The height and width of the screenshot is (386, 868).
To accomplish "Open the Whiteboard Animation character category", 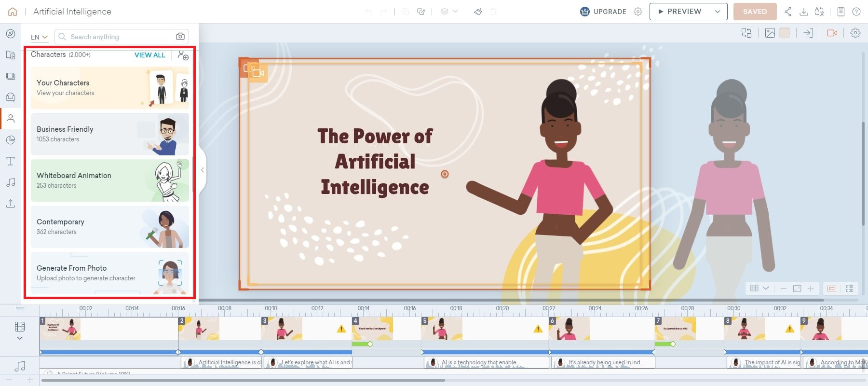I will click(x=109, y=180).
